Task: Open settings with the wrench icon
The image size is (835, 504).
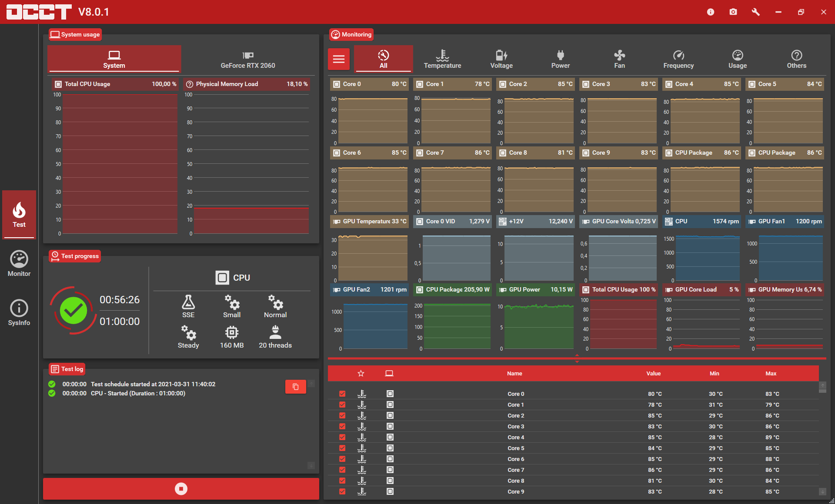Action: [756, 12]
